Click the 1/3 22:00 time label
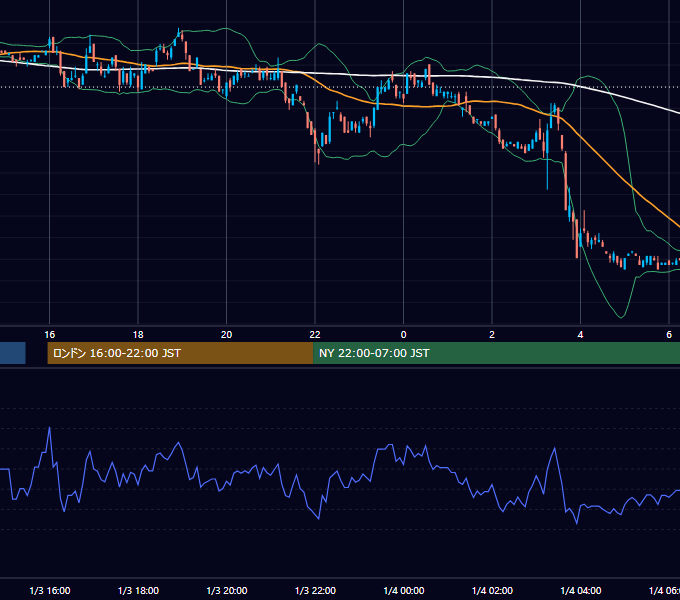 coord(315,590)
